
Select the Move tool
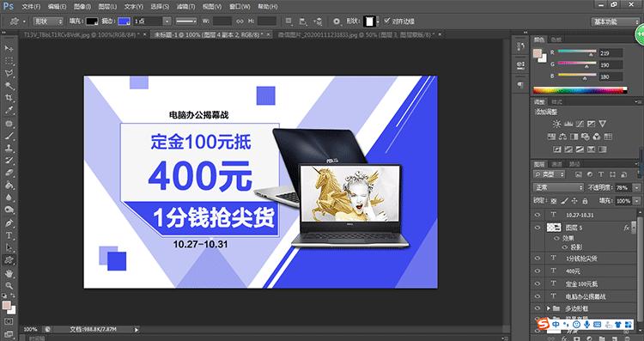pos(9,48)
